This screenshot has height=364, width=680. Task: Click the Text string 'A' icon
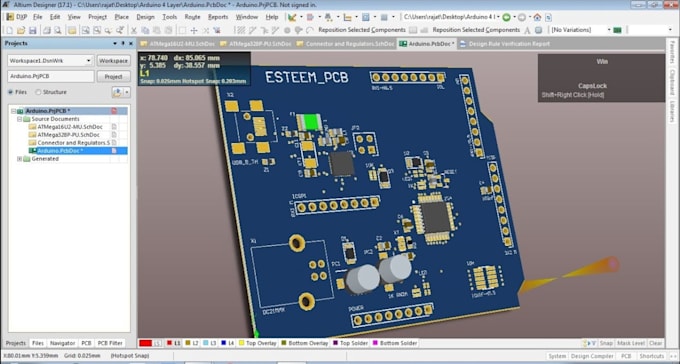pos(527,30)
